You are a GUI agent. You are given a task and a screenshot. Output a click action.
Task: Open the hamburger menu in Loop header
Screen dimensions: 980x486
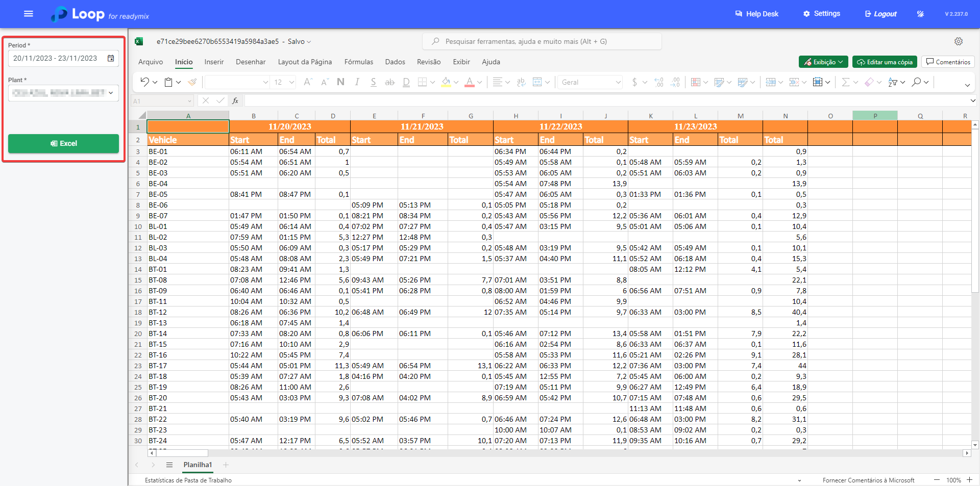pos(29,14)
